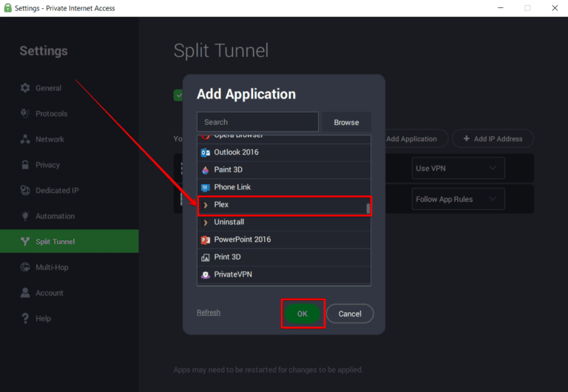Click the Phone Link app icon
Image resolution: width=568 pixels, height=392 pixels.
(206, 187)
